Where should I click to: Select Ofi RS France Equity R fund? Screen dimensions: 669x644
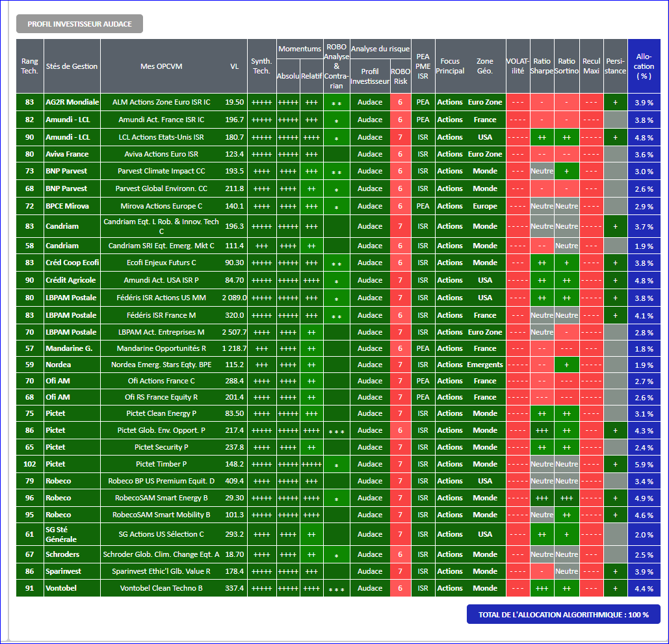coord(161,396)
